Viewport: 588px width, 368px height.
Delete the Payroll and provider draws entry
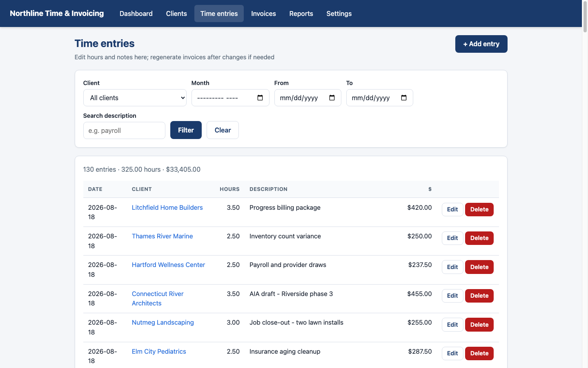pyautogui.click(x=479, y=267)
